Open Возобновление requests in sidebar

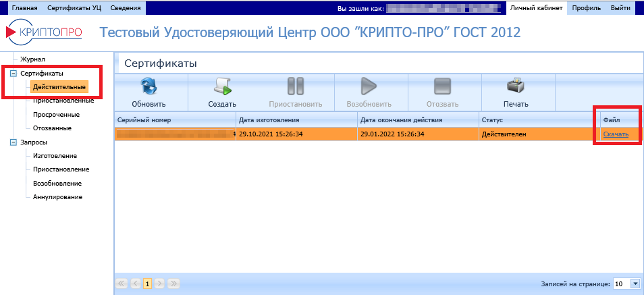pos(57,183)
